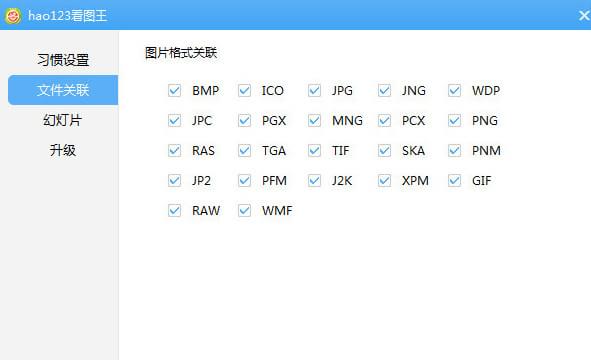Uncheck the J2K checkbox

[314, 181]
